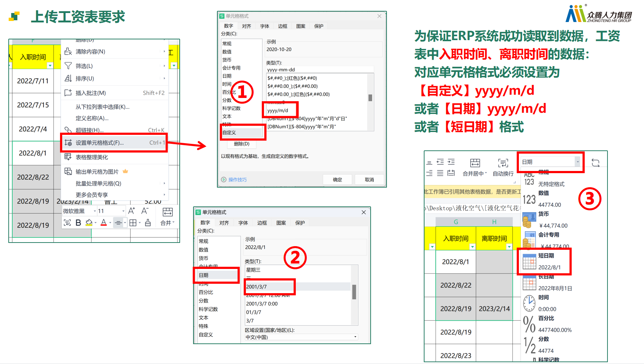This screenshot has width=644, height=364.
Task: Select 自定义 category in yyyy-mm-dd dialog
Action: pos(242,132)
